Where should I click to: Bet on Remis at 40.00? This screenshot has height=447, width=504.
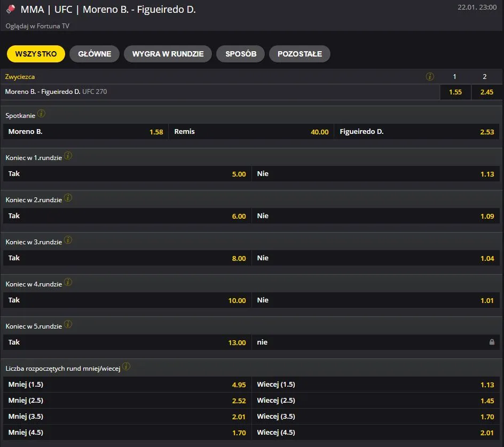251,132
